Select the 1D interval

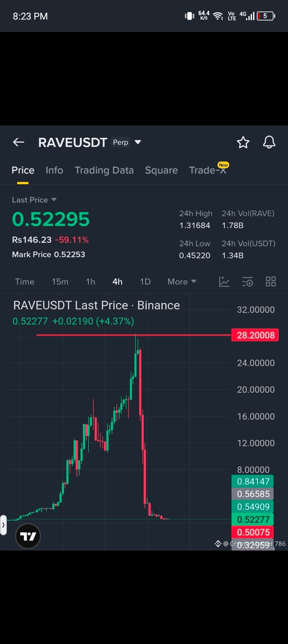tap(145, 282)
